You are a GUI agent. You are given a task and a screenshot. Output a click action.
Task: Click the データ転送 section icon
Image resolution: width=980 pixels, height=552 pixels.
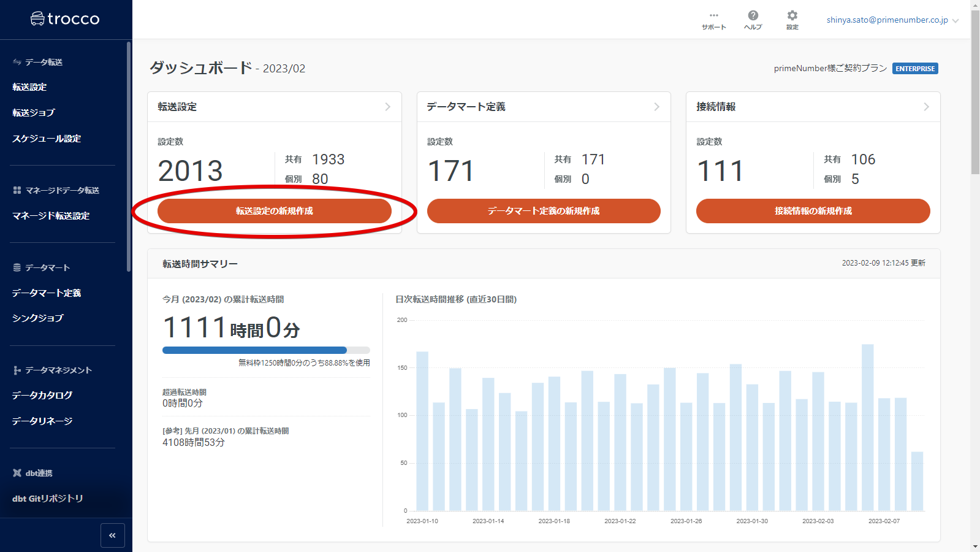pos(17,62)
